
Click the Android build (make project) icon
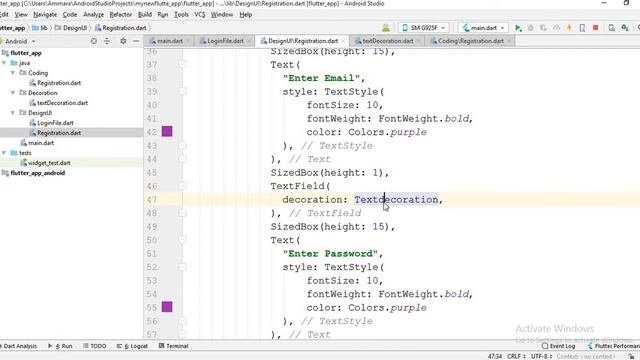click(x=386, y=28)
